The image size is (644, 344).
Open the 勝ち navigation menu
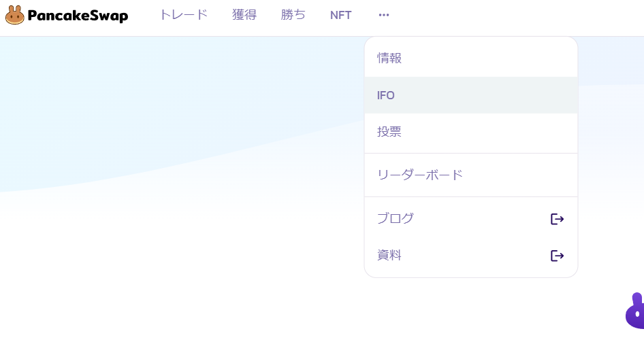(293, 15)
